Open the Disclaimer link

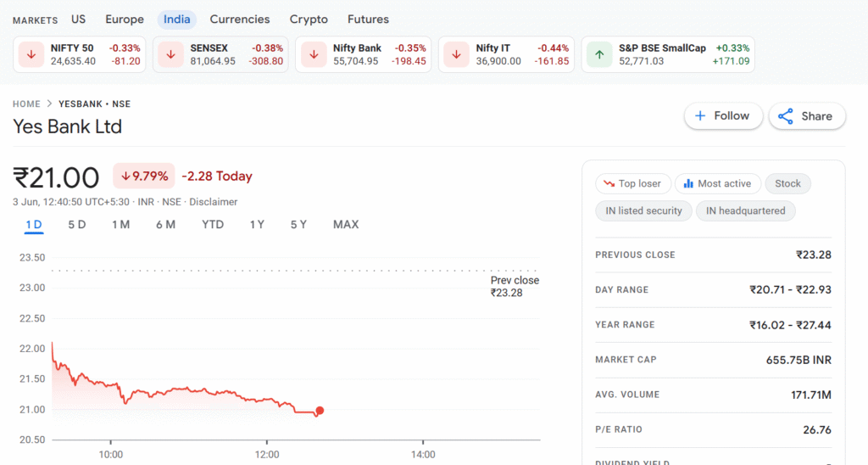pos(213,202)
